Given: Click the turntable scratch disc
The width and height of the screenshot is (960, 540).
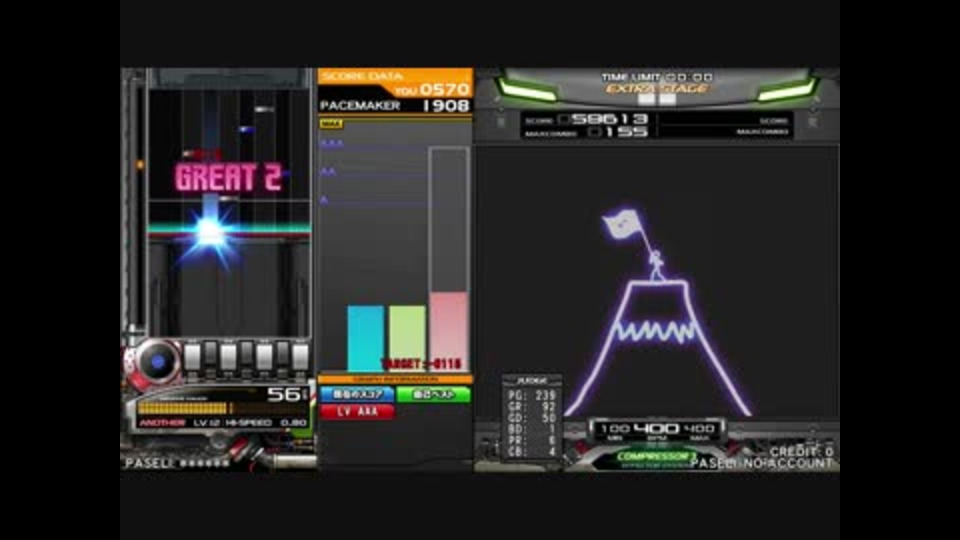Looking at the screenshot, I should (157, 362).
